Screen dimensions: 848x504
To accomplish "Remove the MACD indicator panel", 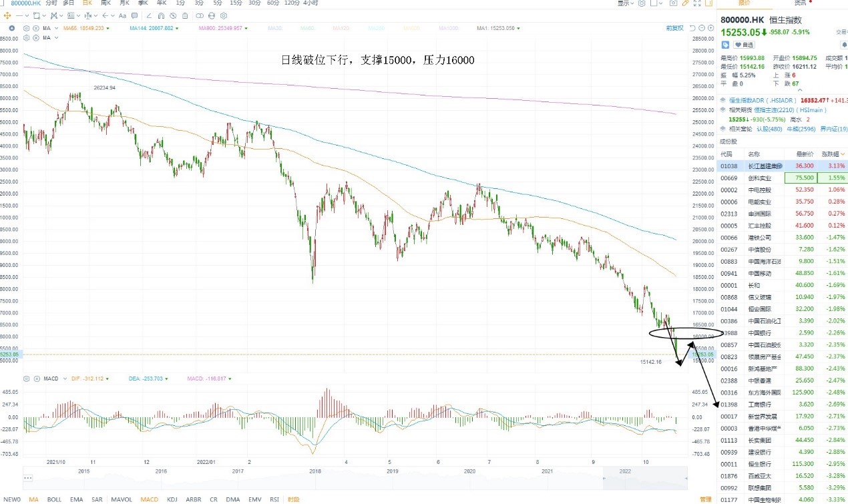I will point(36,379).
